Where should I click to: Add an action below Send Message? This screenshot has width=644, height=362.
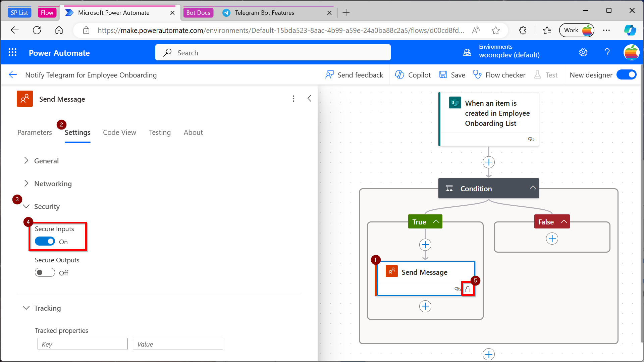pos(425,306)
